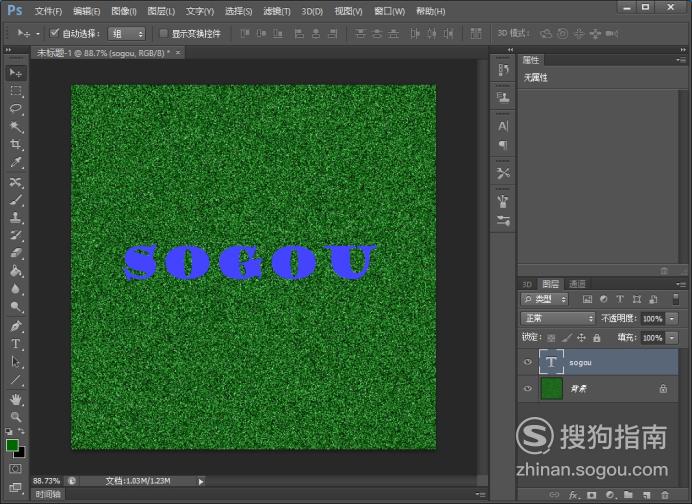Screen dimensions: 692x504
Task: Open the fill slider dropdown arrow
Action: [x=672, y=338]
